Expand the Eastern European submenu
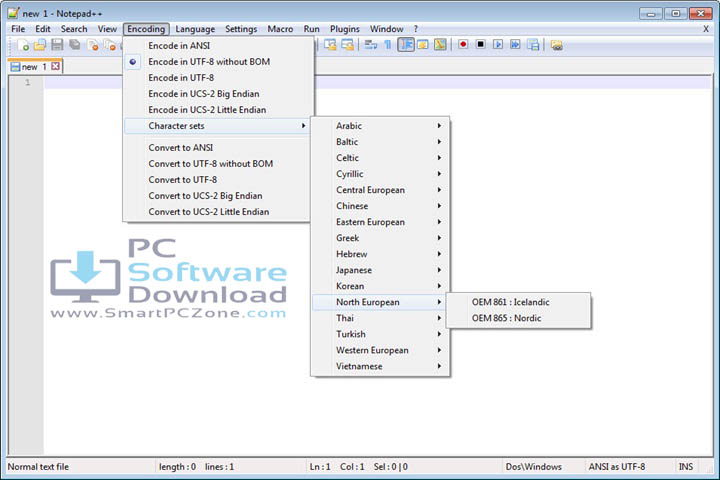The image size is (720, 480). [380, 222]
